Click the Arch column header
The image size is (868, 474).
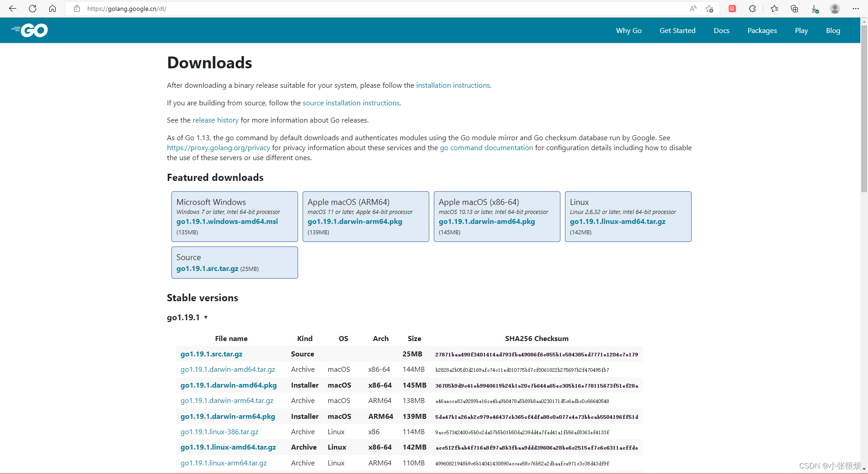click(x=381, y=339)
